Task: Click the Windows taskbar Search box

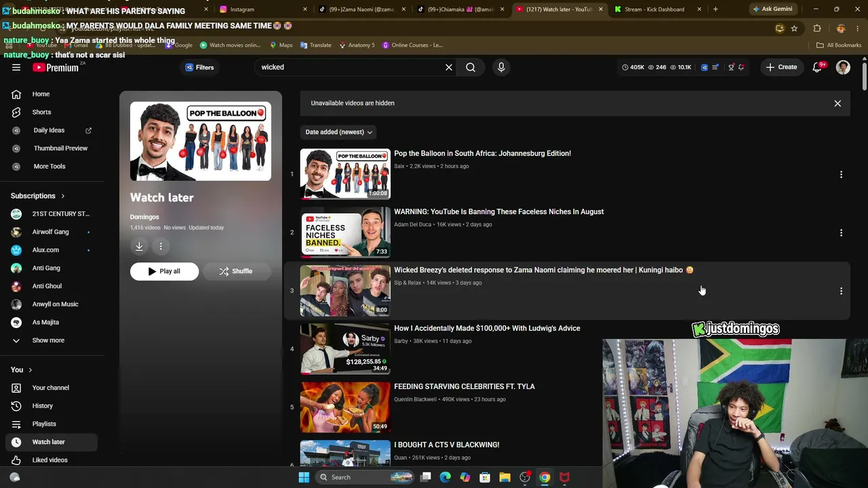Action: pos(365,477)
